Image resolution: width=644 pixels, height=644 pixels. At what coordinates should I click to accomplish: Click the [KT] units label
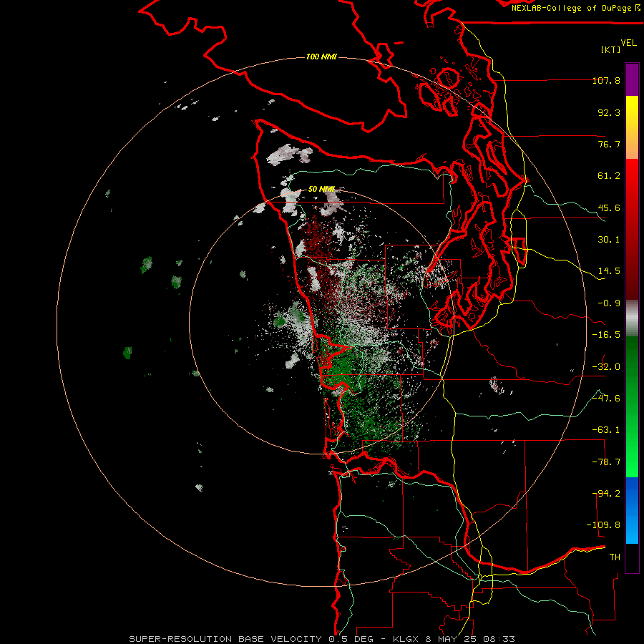tap(611, 49)
